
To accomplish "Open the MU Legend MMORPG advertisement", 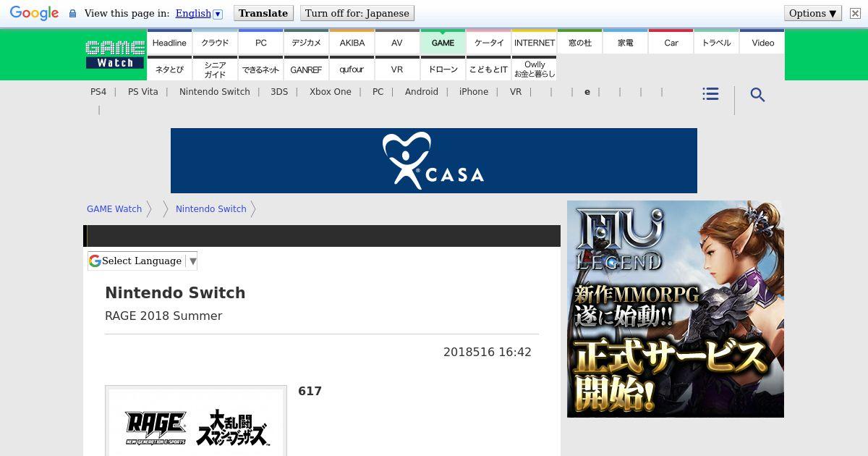I will (x=676, y=309).
